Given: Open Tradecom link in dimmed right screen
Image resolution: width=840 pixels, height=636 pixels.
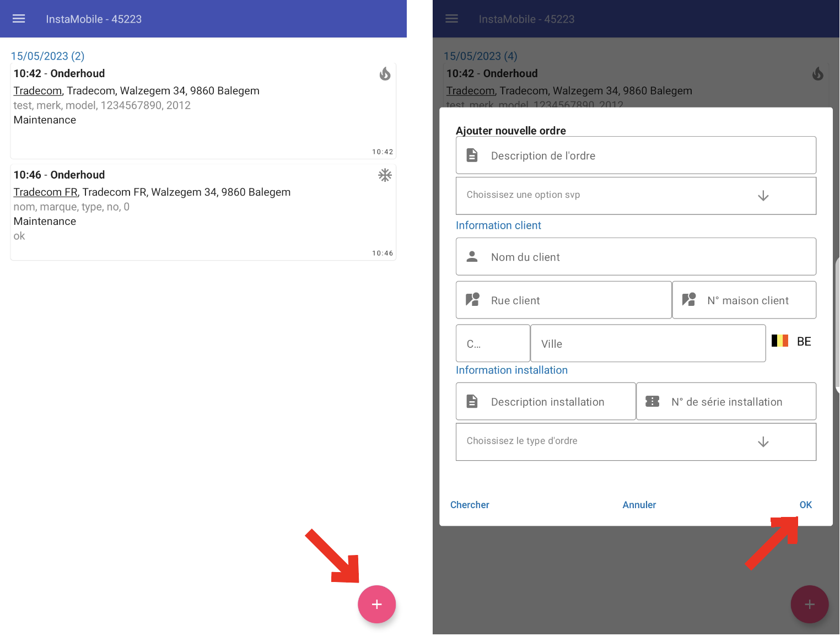Looking at the screenshot, I should pos(470,91).
